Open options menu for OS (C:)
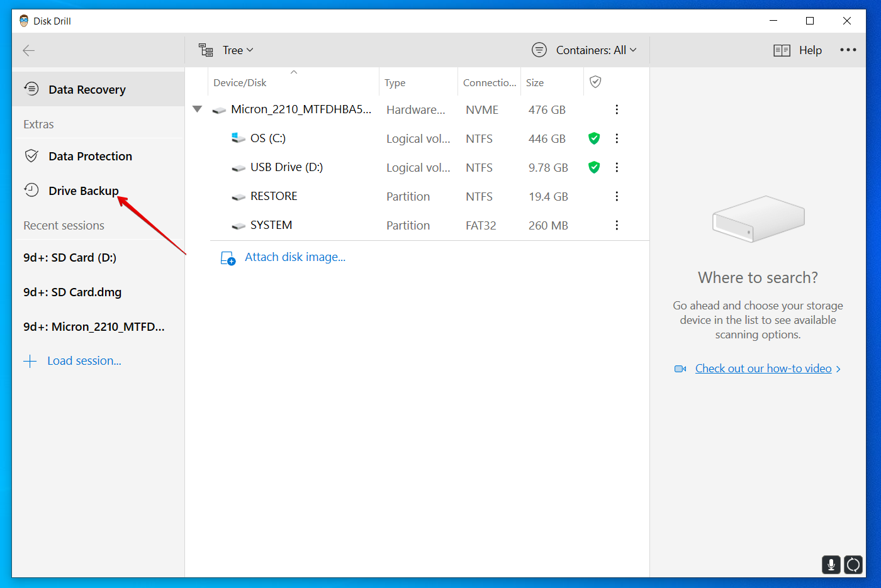Viewport: 881px width, 588px height. (617, 138)
